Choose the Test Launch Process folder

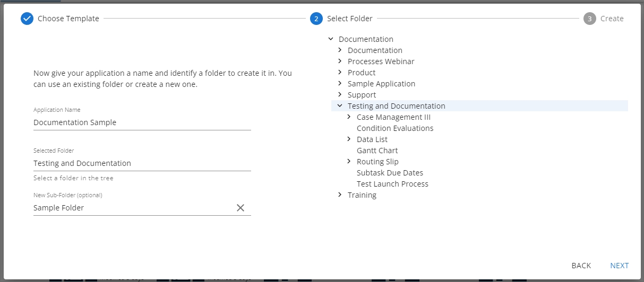[392, 184]
